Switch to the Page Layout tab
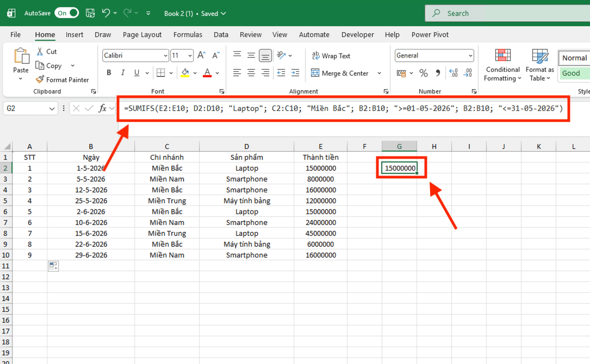Image resolution: width=590 pixels, height=364 pixels. [142, 35]
